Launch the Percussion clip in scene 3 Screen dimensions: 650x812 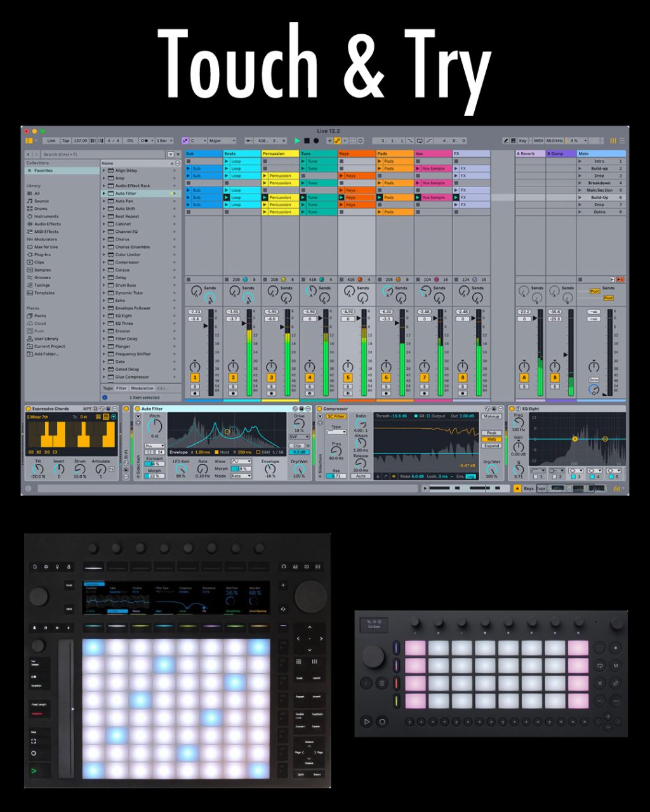click(280, 176)
